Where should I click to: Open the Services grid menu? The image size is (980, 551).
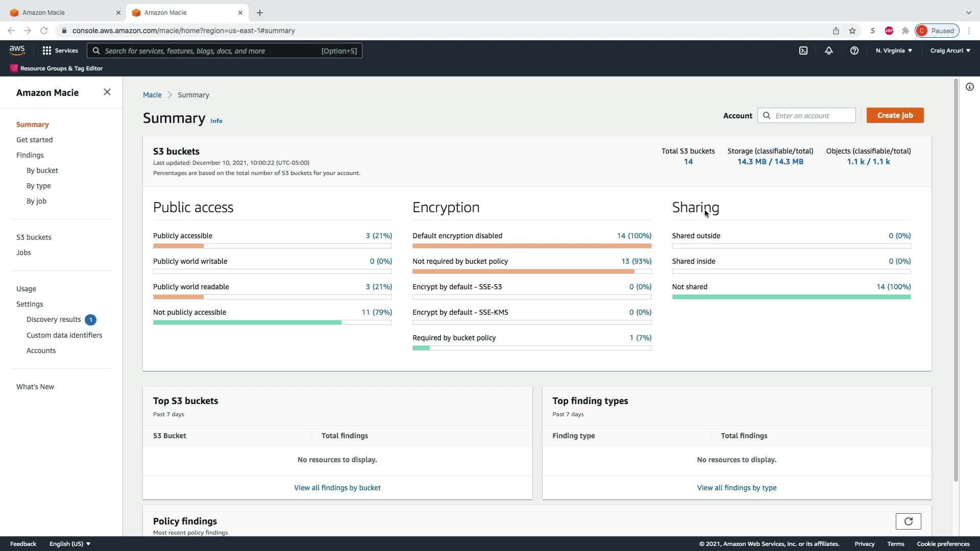point(60,51)
